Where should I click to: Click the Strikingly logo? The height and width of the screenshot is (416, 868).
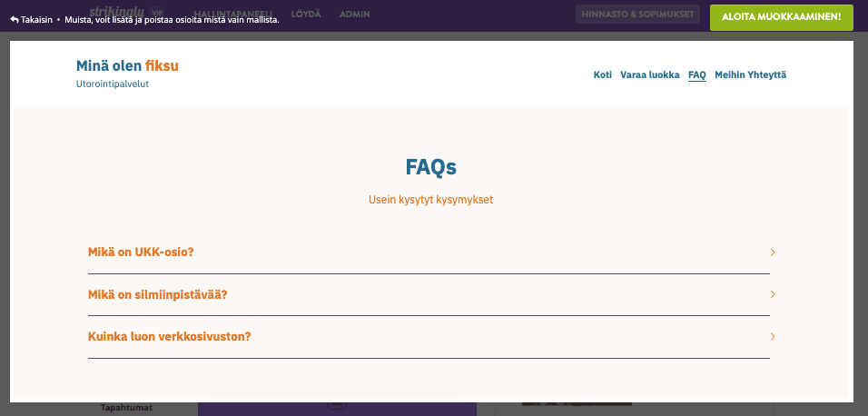117,11
